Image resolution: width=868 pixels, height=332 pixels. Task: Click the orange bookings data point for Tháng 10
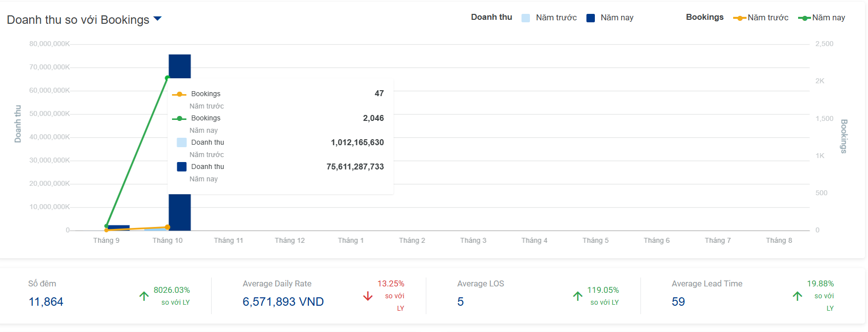168,227
